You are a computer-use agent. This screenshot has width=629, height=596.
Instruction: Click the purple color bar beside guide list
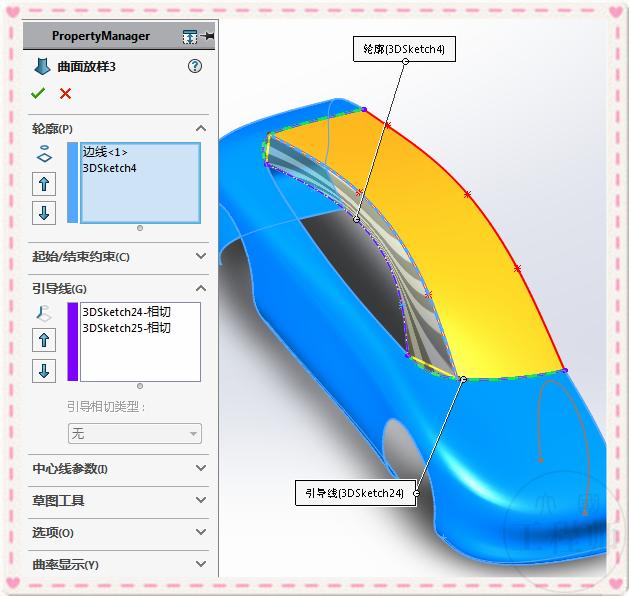coord(73,342)
